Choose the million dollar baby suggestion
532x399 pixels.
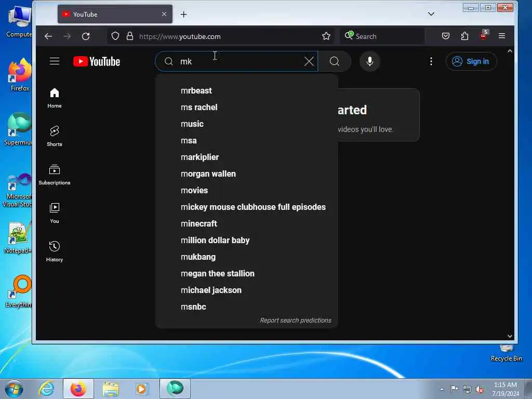pos(247,240)
